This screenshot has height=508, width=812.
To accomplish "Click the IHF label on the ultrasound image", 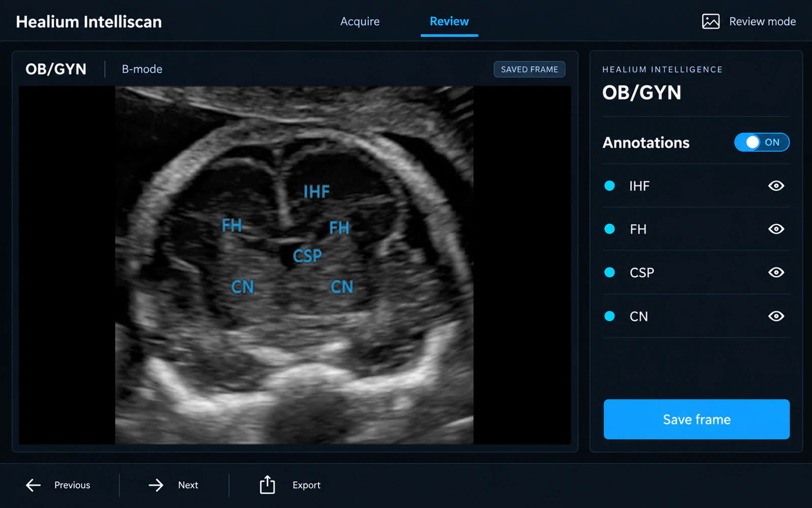I will pyautogui.click(x=317, y=192).
